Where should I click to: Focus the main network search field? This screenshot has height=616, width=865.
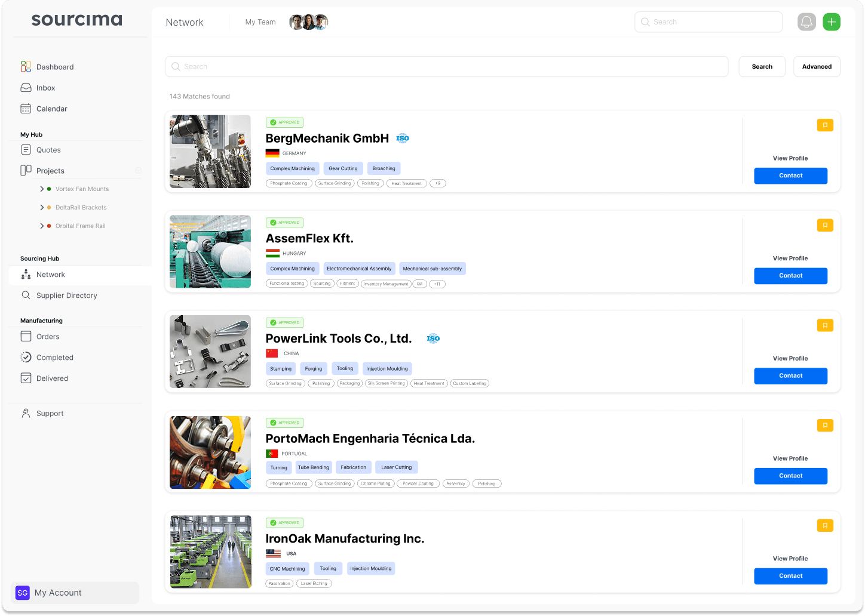(x=447, y=67)
